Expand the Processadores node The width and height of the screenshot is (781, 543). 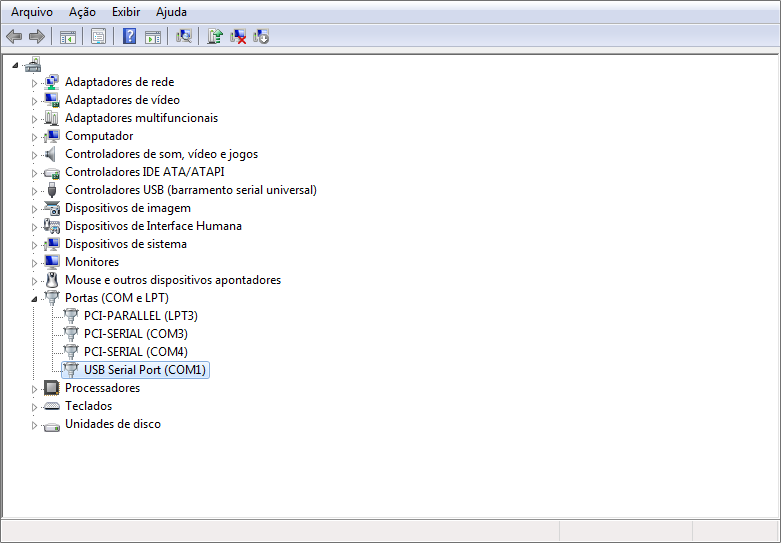coord(34,388)
